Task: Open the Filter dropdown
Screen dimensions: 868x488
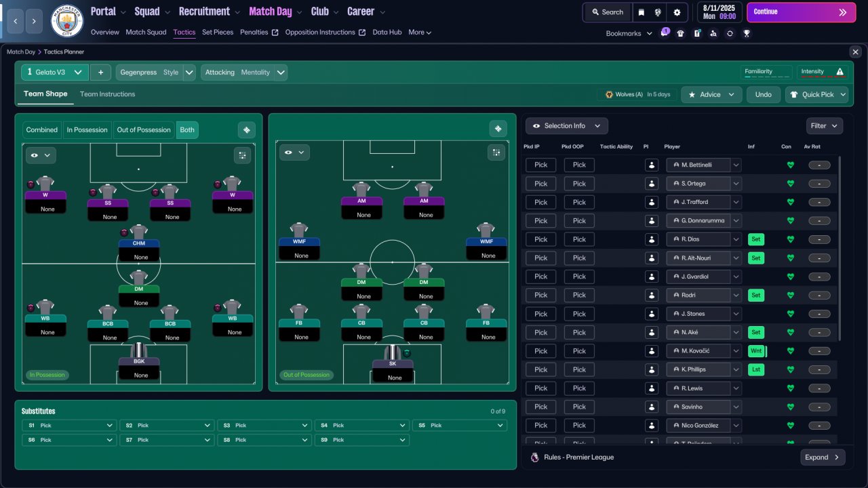Action: pyautogui.click(x=825, y=125)
